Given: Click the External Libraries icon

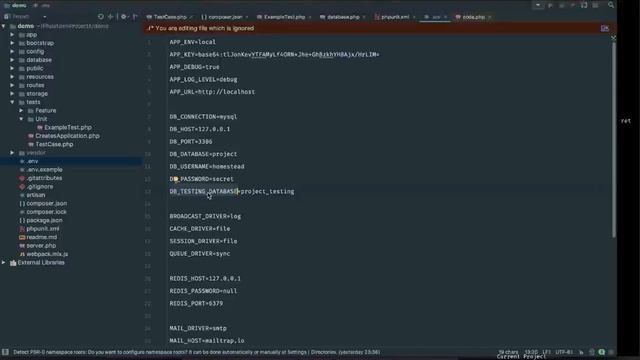Looking at the screenshot, I should (13, 263).
